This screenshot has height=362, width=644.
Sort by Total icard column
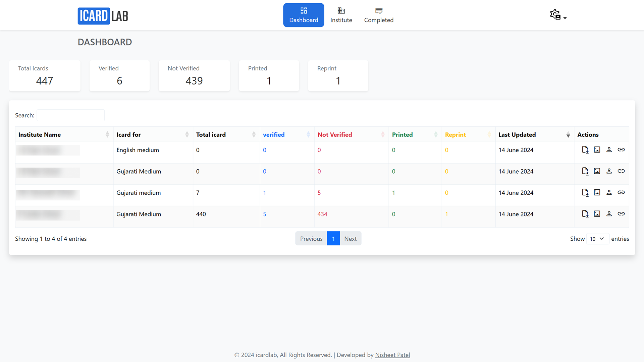[226, 134]
